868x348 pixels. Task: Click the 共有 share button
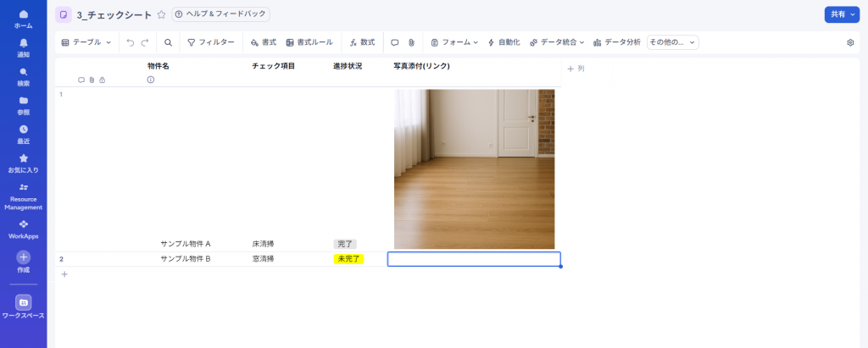click(x=841, y=14)
